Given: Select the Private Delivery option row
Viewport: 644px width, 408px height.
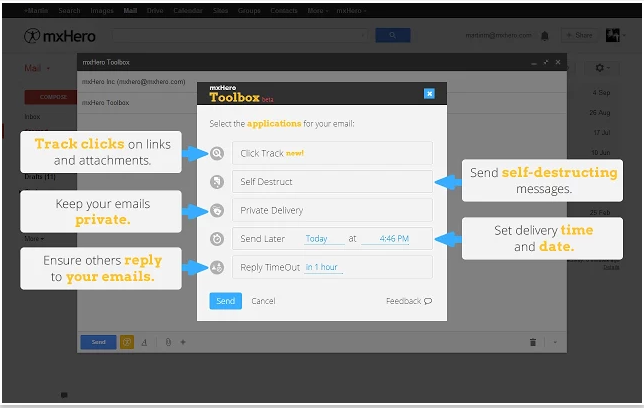Looking at the screenshot, I should click(332, 210).
